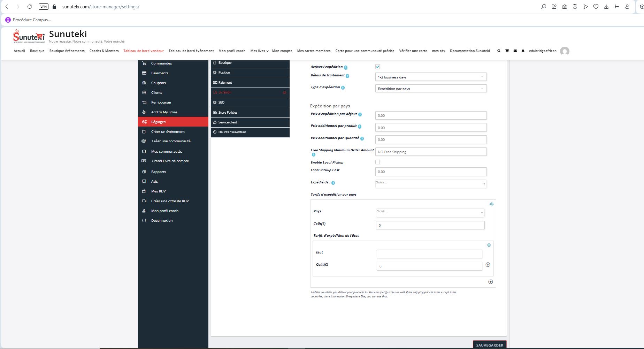Image resolution: width=644 pixels, height=349 pixels.
Task: Enable the Local Pickup checkbox
Action: tap(377, 162)
